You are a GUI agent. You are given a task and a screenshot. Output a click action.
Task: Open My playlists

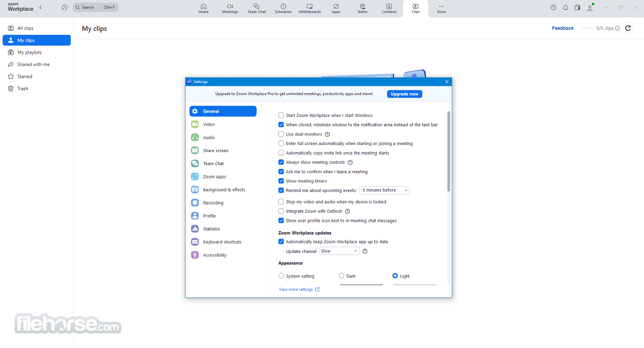37,52
